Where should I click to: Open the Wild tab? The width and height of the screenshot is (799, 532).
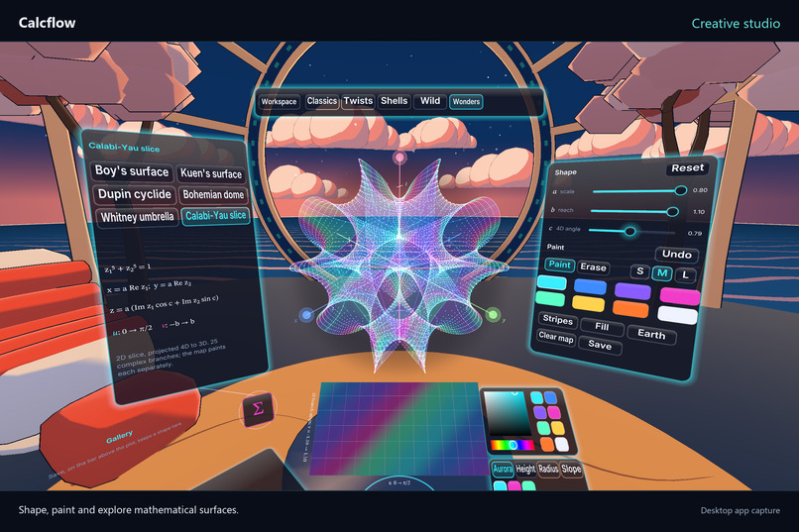point(430,101)
